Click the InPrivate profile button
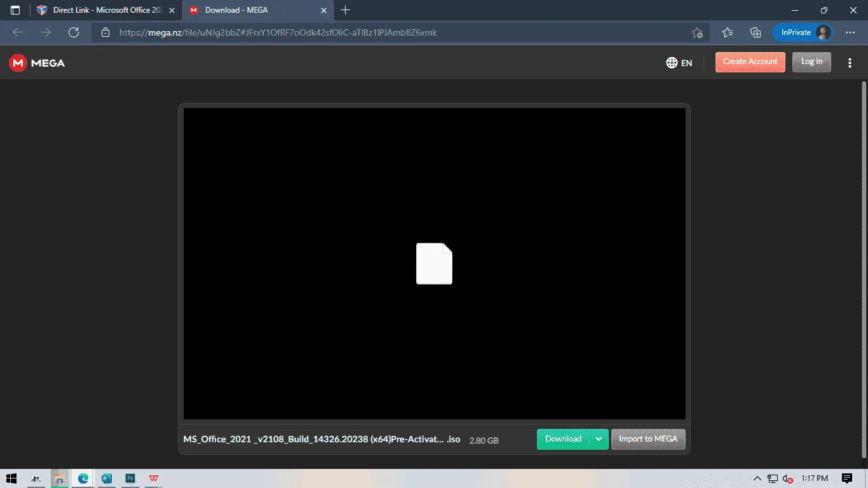868x488 pixels. click(x=803, y=32)
